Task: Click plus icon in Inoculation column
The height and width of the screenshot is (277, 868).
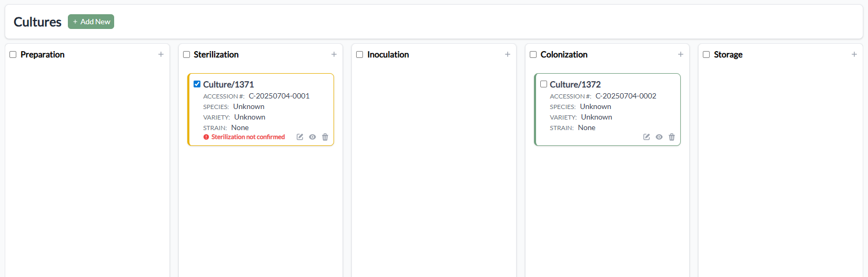Action: pos(508,54)
